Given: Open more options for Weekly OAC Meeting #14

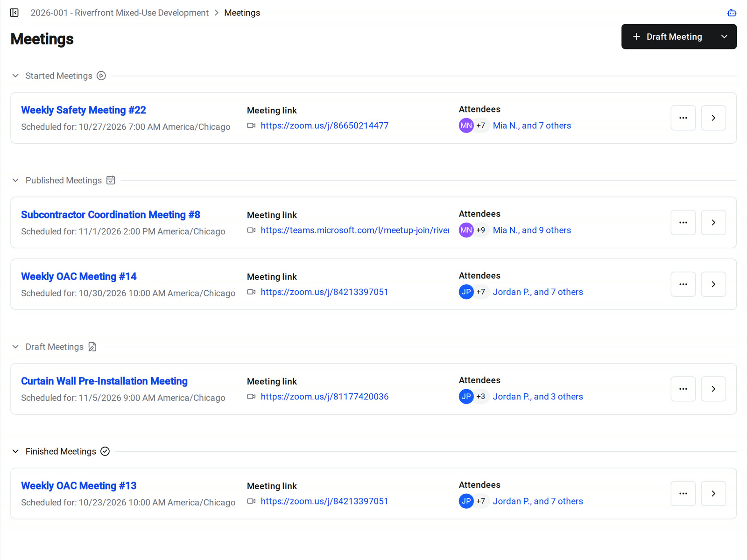Looking at the screenshot, I should [x=683, y=284].
